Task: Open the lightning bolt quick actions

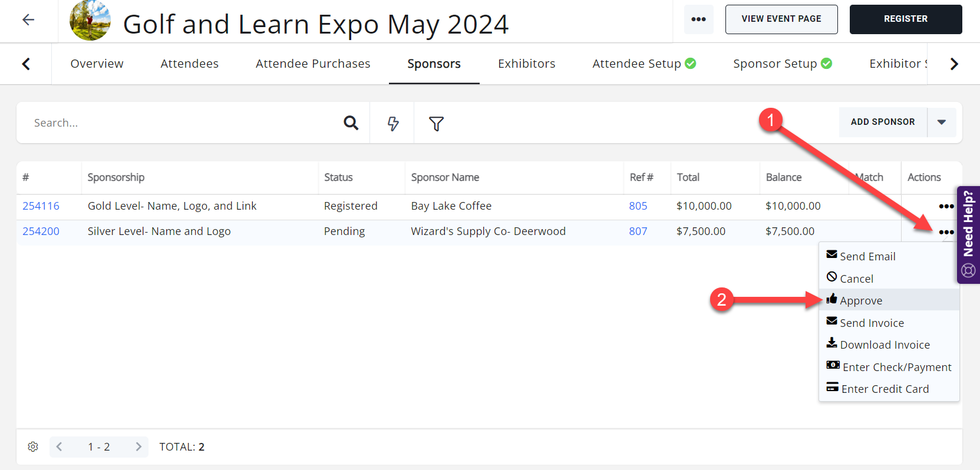Action: [x=392, y=123]
